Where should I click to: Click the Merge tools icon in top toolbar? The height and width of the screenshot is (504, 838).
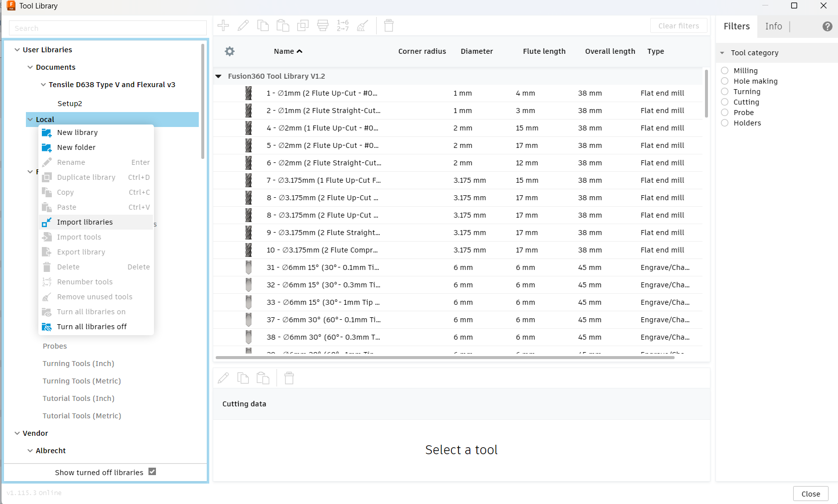323,25
